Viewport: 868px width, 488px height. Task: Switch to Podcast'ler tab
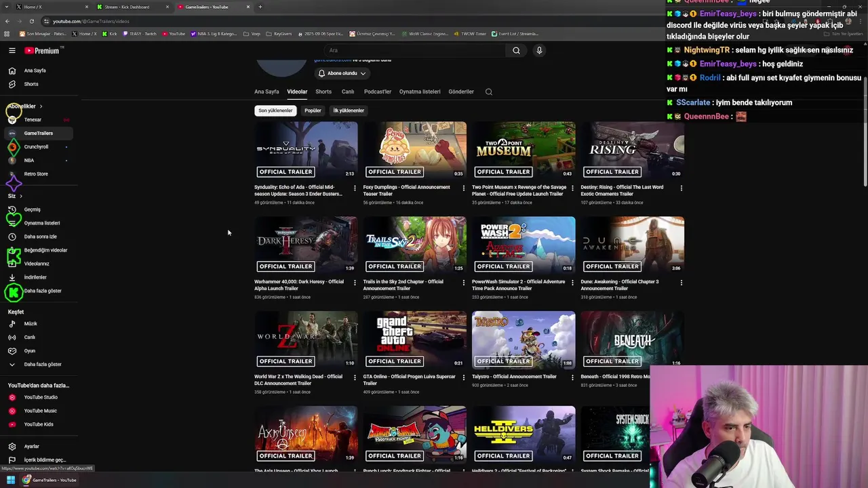pos(378,91)
